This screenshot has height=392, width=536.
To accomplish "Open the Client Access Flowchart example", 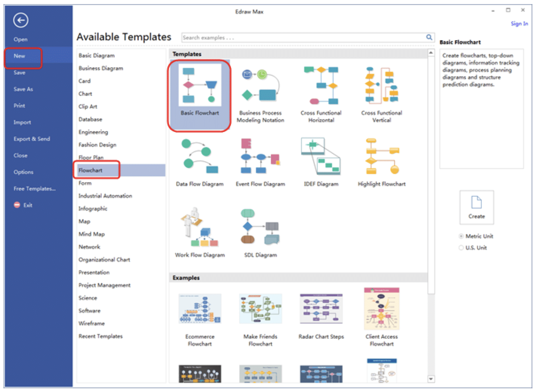I will pos(382,317).
